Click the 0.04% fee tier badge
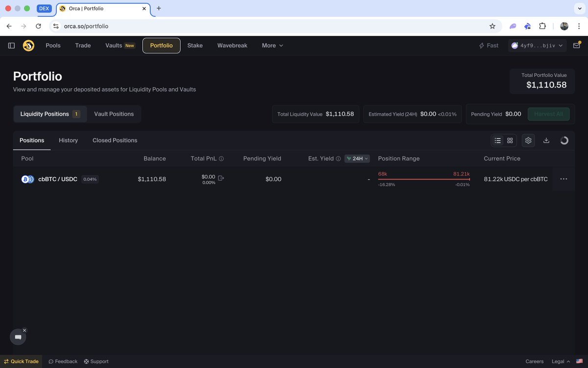This screenshot has width=588, height=368. click(x=90, y=179)
